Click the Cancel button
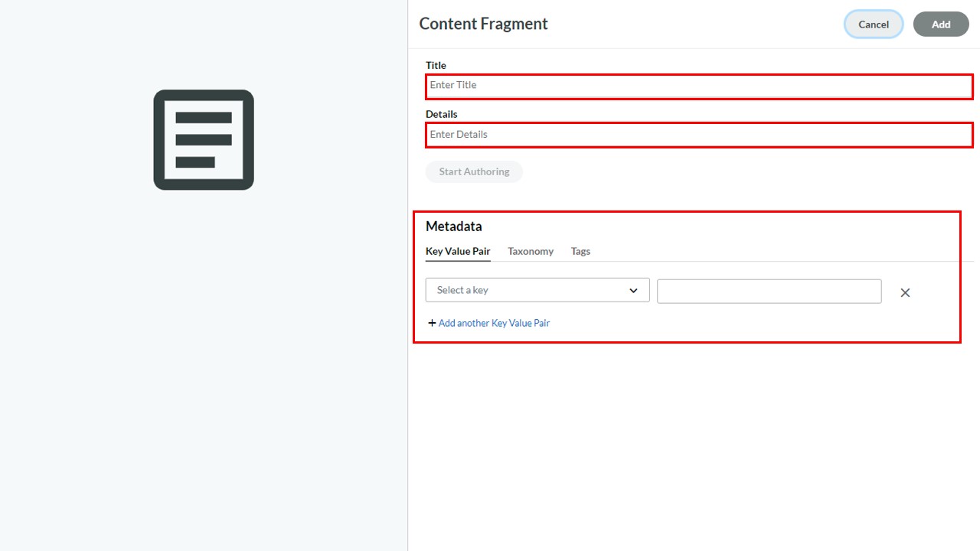 click(x=874, y=24)
